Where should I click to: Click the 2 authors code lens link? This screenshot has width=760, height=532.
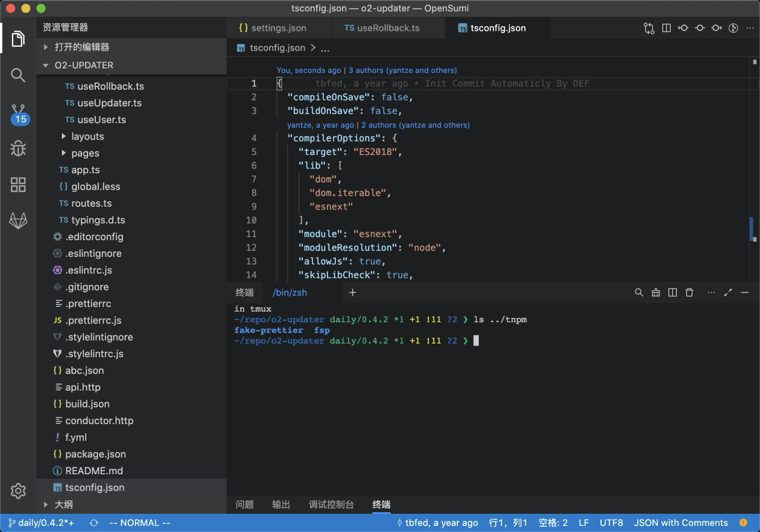tap(415, 125)
